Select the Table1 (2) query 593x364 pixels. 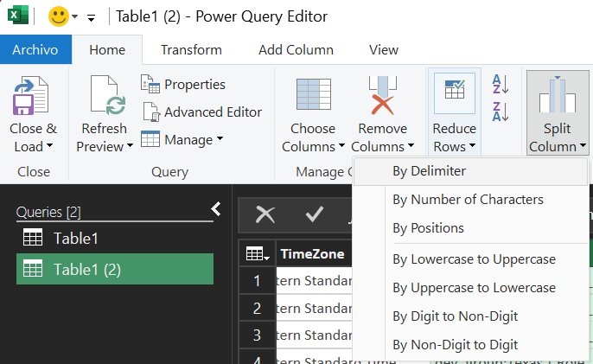tap(115, 269)
